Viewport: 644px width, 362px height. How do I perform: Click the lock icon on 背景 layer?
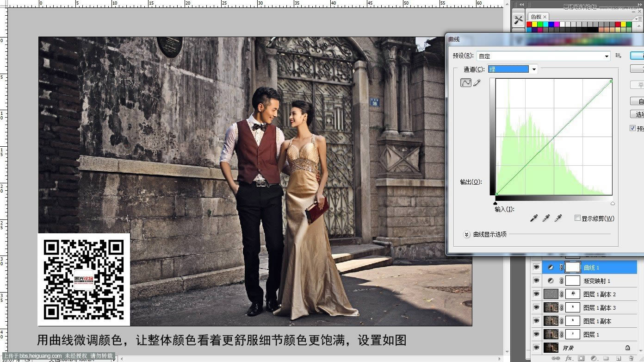click(x=628, y=348)
